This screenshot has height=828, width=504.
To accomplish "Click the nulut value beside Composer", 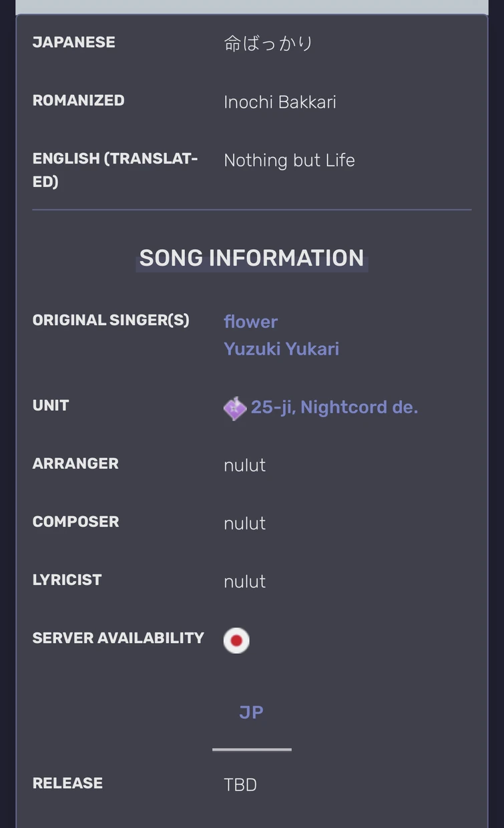I will coord(244,524).
